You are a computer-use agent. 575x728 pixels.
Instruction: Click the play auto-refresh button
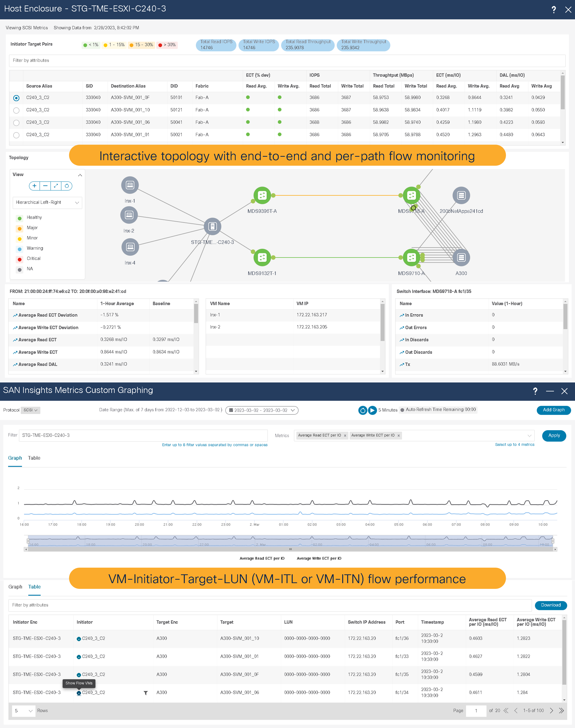pyautogui.click(x=372, y=410)
